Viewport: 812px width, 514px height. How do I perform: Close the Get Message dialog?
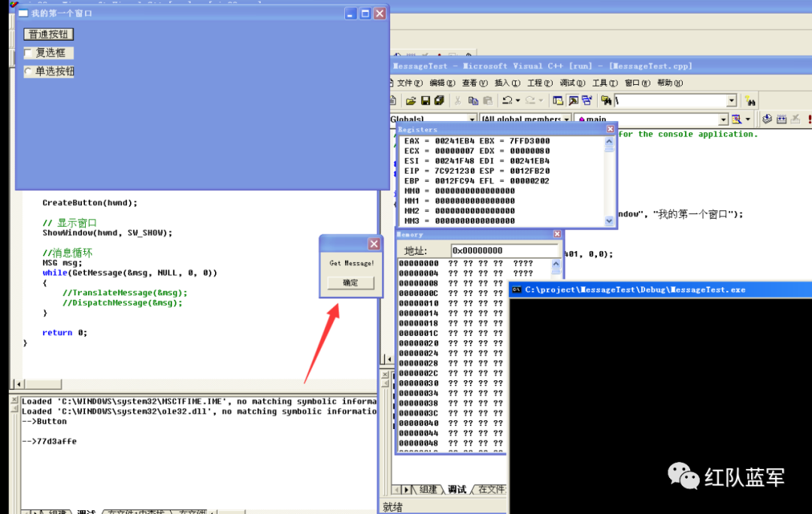point(374,243)
